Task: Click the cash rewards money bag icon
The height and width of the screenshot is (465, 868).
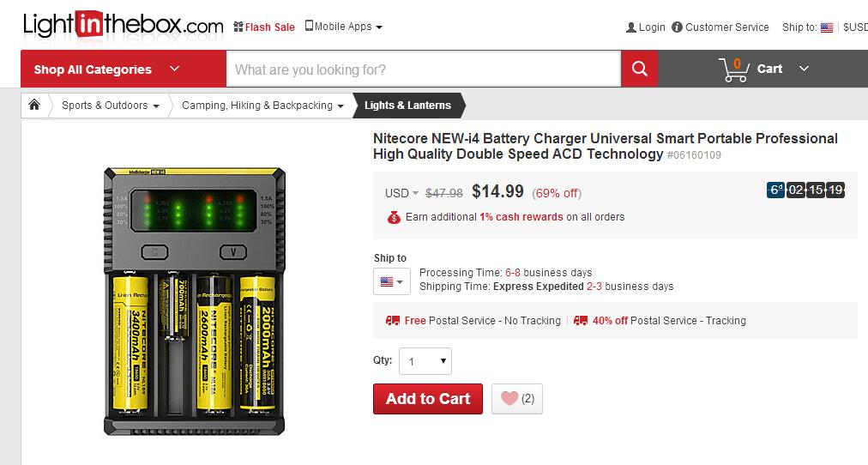Action: tap(394, 218)
